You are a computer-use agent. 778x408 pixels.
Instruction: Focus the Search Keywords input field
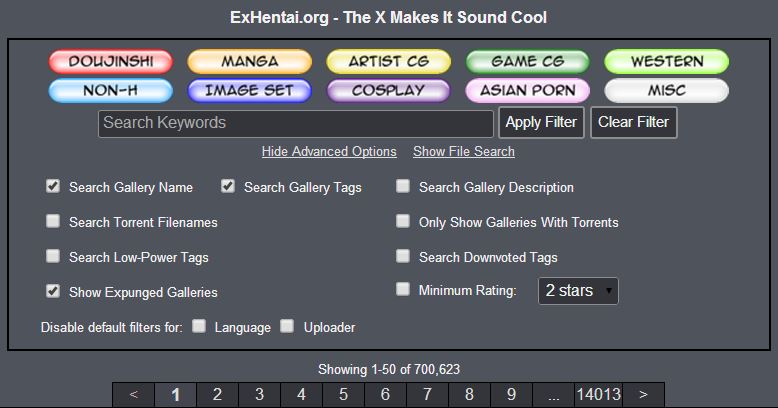296,124
